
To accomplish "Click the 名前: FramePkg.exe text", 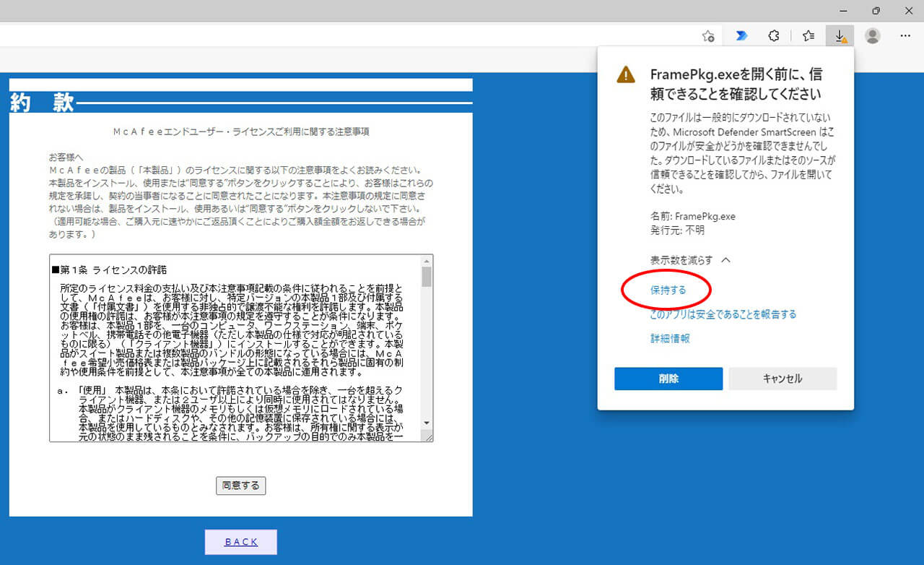I will [x=693, y=216].
